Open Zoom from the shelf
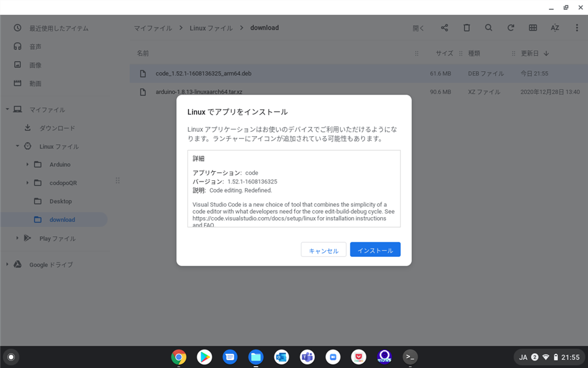Screen dimensions: 588x368 click(333, 357)
